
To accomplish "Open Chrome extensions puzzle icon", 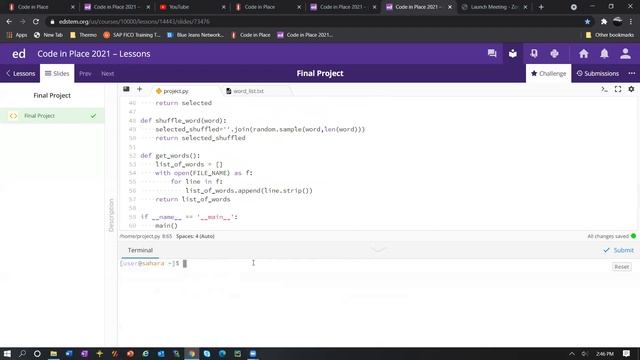I will point(604,21).
